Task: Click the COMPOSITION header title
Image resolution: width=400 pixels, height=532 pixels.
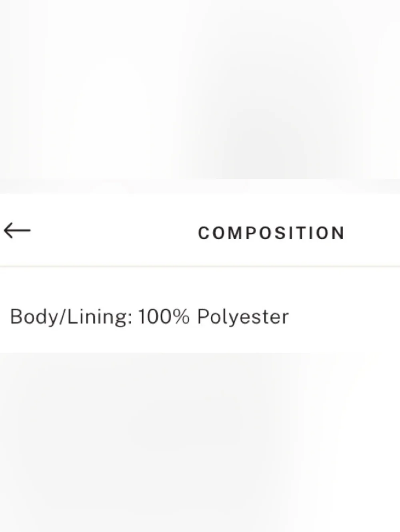Action: click(x=271, y=233)
